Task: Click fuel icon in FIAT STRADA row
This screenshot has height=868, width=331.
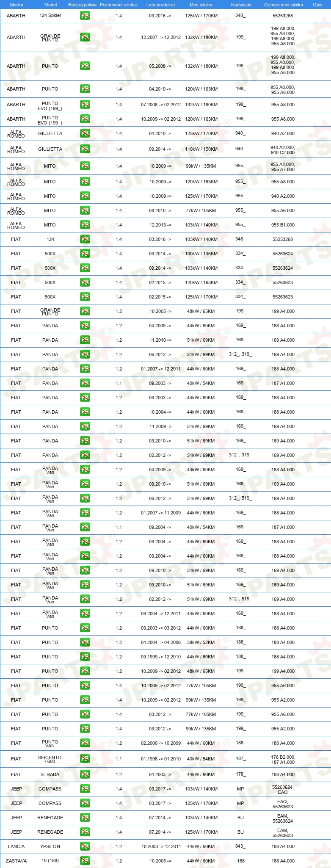Action: [85, 774]
